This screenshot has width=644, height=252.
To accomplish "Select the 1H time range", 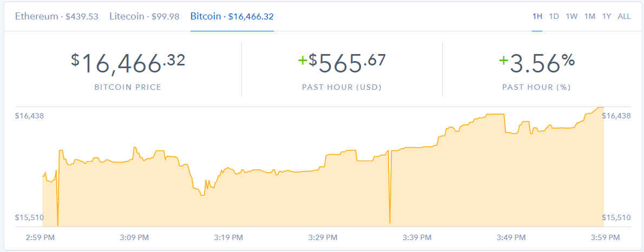I will pos(537,16).
